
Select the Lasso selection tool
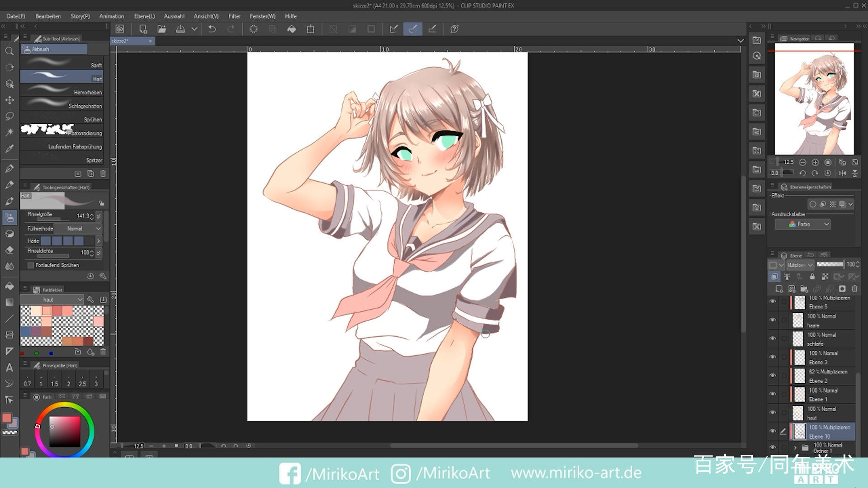pyautogui.click(x=9, y=116)
